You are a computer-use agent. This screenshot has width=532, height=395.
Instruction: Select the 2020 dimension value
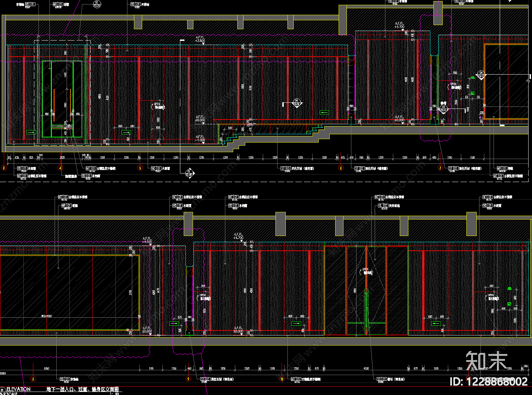click(x=62, y=158)
